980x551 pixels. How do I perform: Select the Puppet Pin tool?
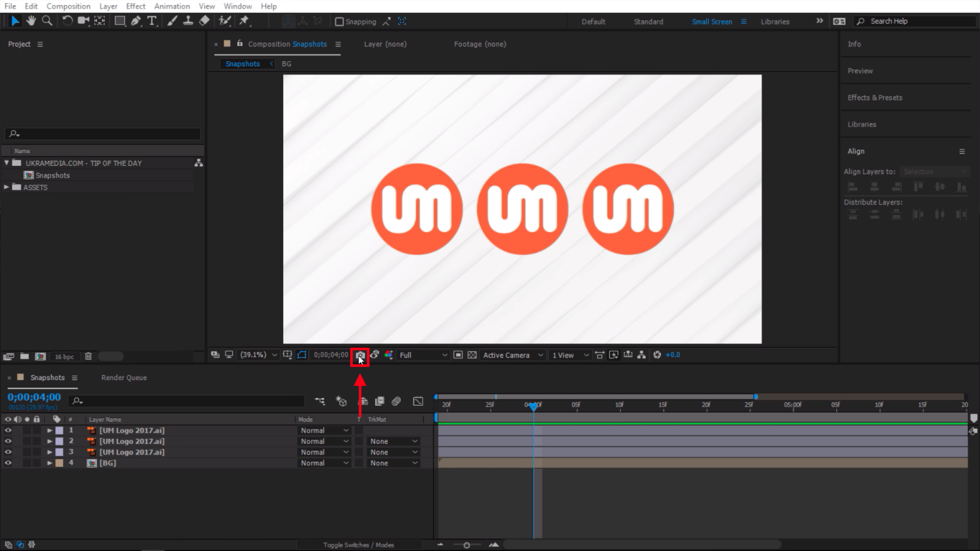tap(244, 21)
